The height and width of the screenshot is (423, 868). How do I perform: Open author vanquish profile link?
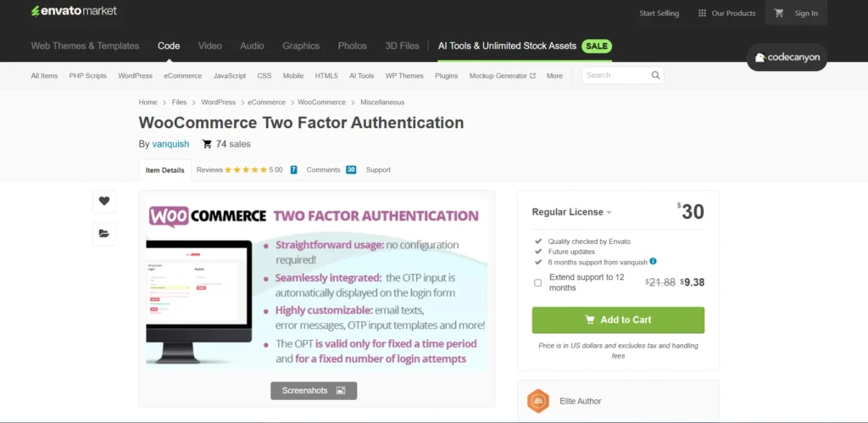[x=170, y=144]
